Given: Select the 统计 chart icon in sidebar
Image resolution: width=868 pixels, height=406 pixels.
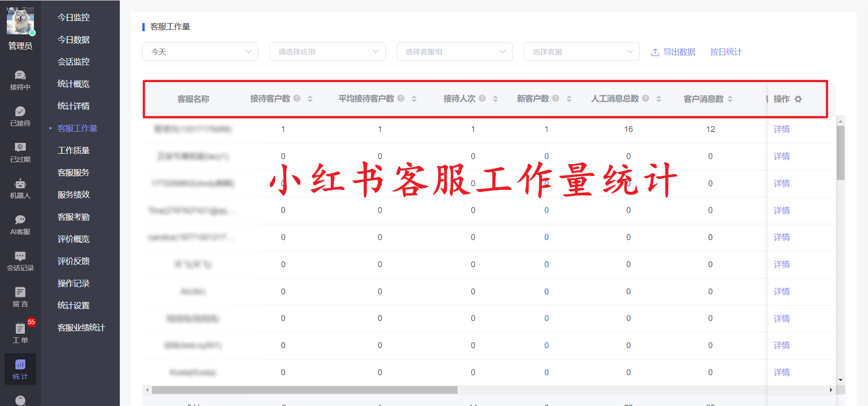Looking at the screenshot, I should tap(20, 369).
